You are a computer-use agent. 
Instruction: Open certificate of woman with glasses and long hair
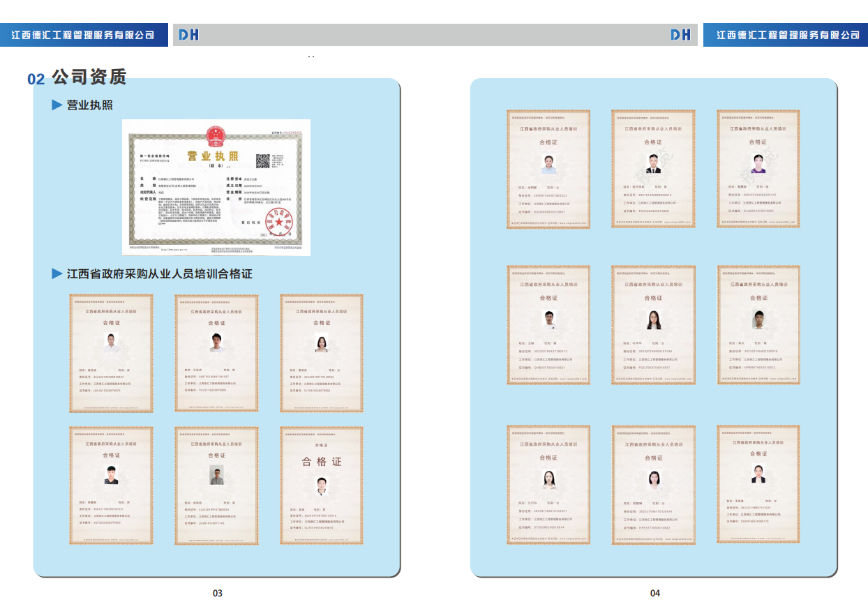pyautogui.click(x=653, y=324)
